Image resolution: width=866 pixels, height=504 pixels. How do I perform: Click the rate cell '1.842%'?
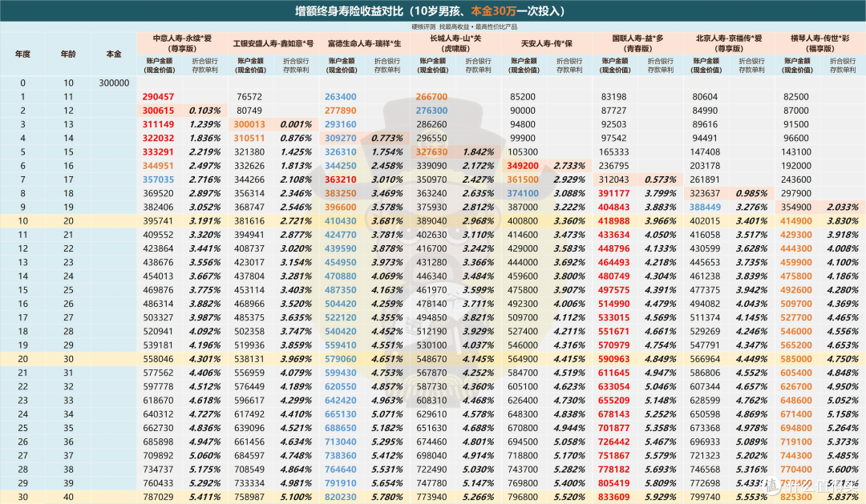pyautogui.click(x=478, y=151)
